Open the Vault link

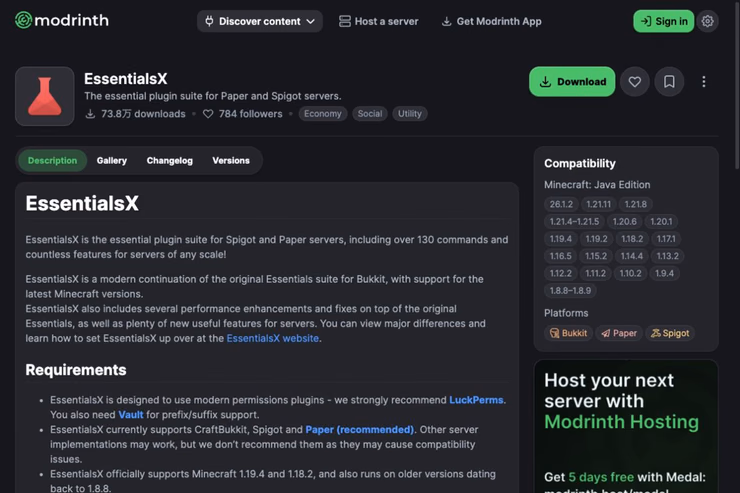click(131, 415)
